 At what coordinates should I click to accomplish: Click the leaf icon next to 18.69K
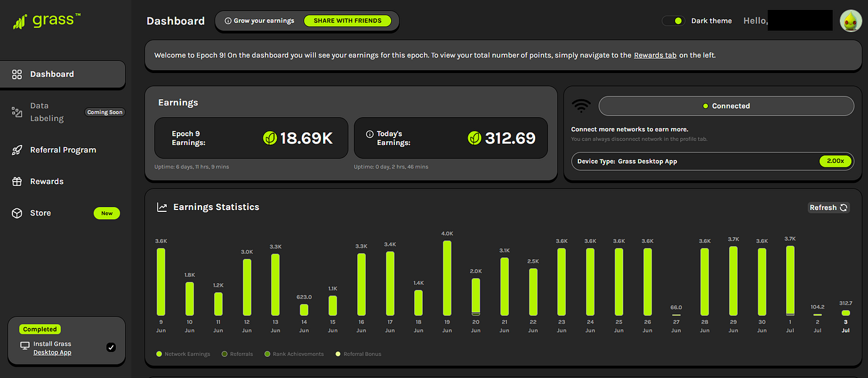[270, 138]
